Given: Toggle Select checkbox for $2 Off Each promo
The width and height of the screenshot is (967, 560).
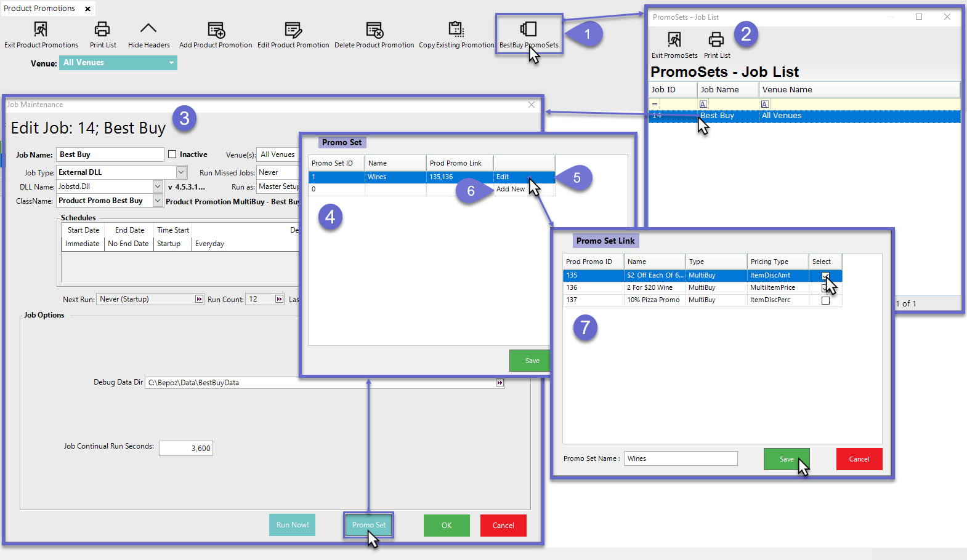Looking at the screenshot, I should click(x=825, y=276).
